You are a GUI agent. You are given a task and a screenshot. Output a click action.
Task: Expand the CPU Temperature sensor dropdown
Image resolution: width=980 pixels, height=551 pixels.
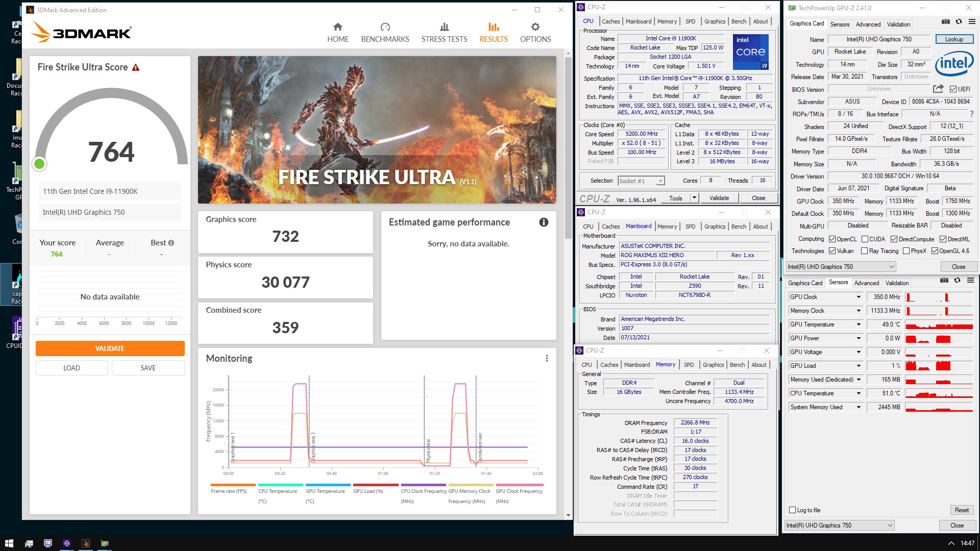pyautogui.click(x=859, y=393)
